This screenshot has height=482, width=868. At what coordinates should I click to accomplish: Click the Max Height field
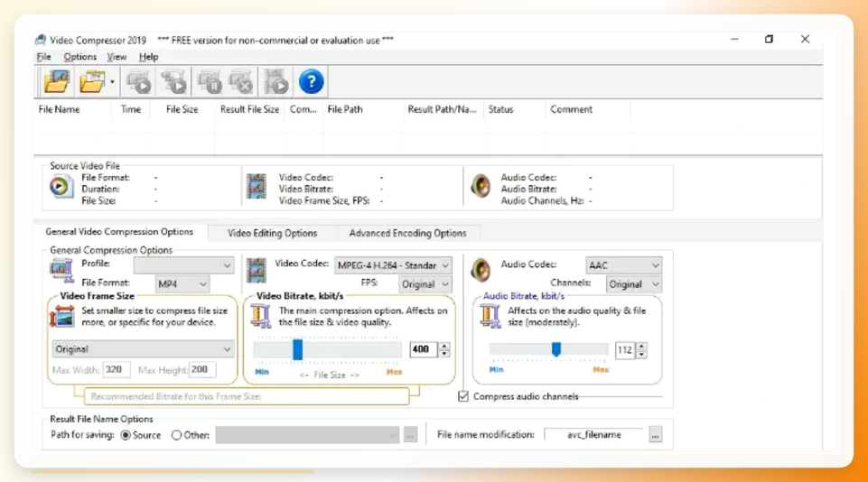(x=202, y=370)
